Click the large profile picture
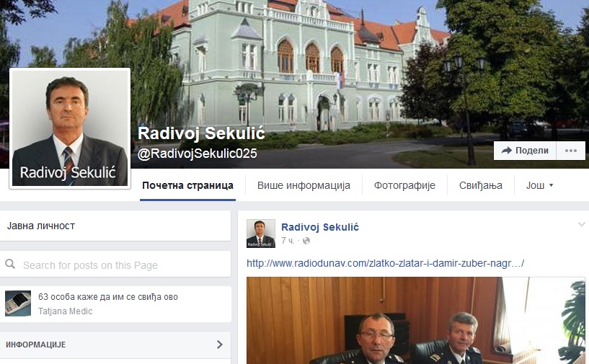 [70, 128]
